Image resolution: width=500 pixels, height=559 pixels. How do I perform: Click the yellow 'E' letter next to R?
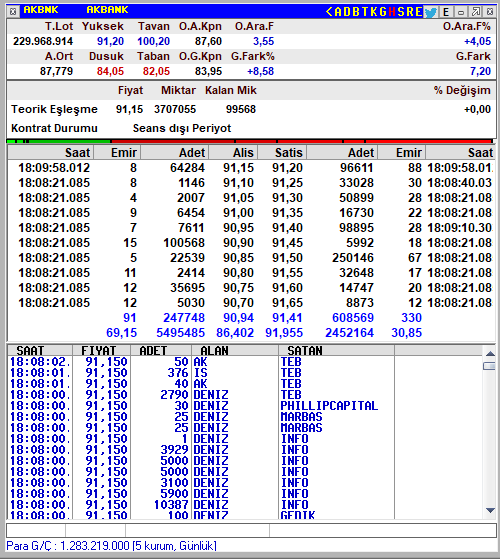coord(419,12)
